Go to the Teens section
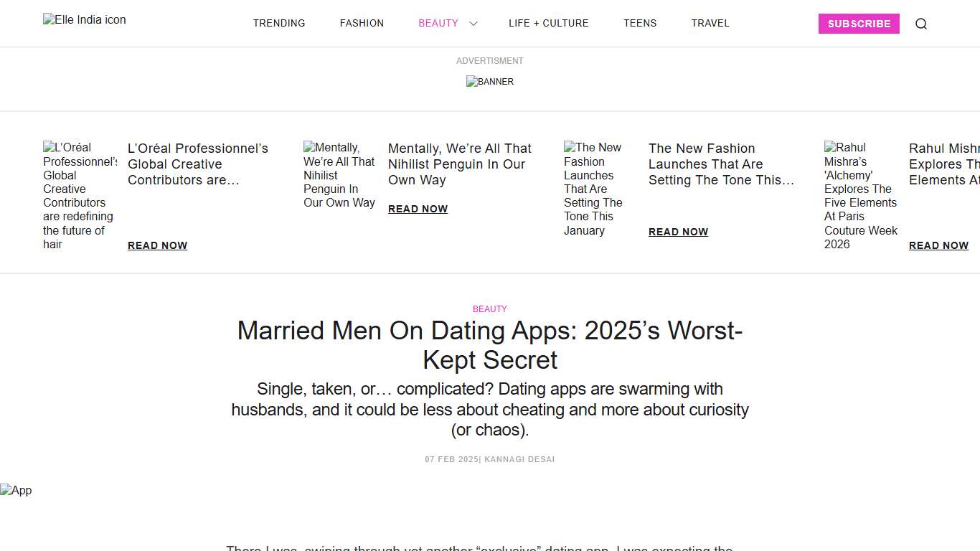The image size is (980, 551). click(x=640, y=23)
